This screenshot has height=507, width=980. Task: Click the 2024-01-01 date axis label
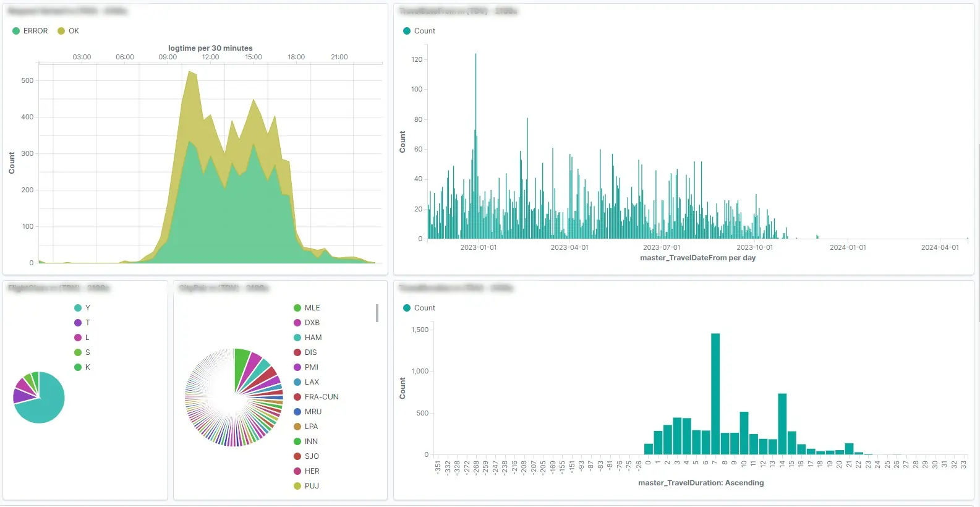(x=848, y=247)
